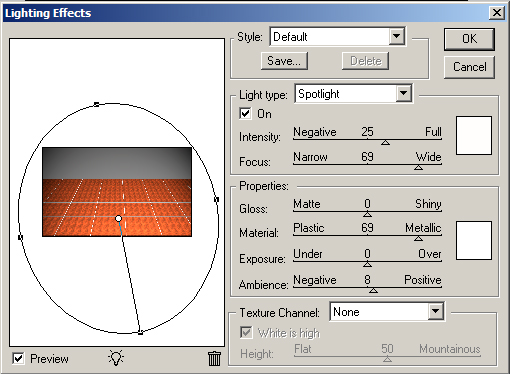Click the bottom direction handle of the spotlight
The image size is (510, 374).
140,332
